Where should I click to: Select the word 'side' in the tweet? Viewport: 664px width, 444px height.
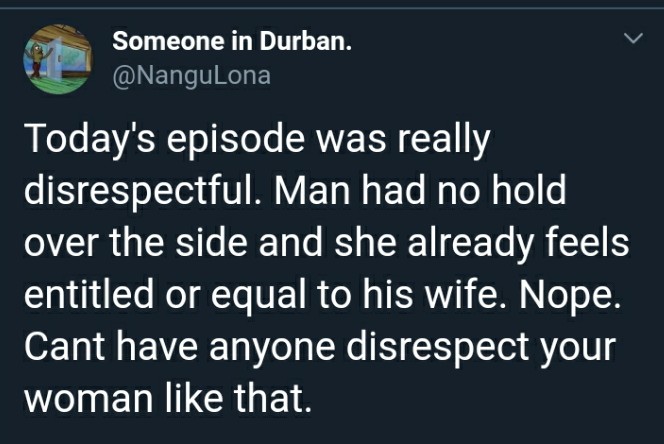211,242
